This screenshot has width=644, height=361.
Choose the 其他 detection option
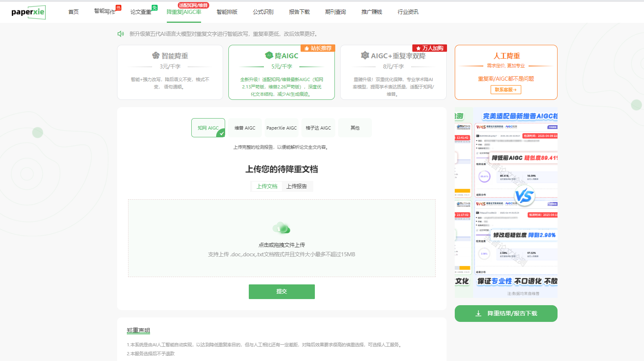355,128
